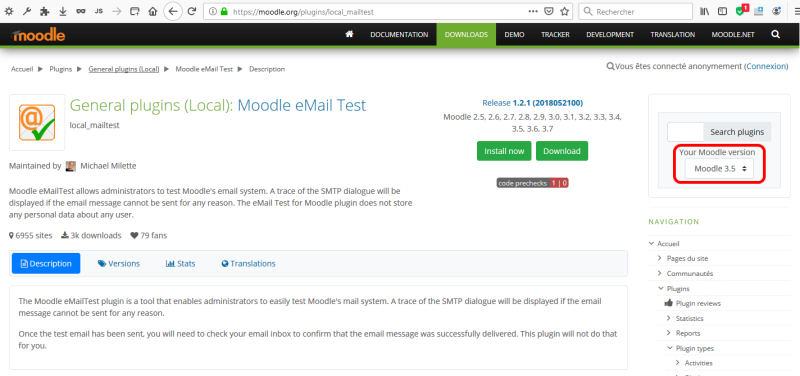Open the DEVELOPMENT menu item

click(610, 35)
